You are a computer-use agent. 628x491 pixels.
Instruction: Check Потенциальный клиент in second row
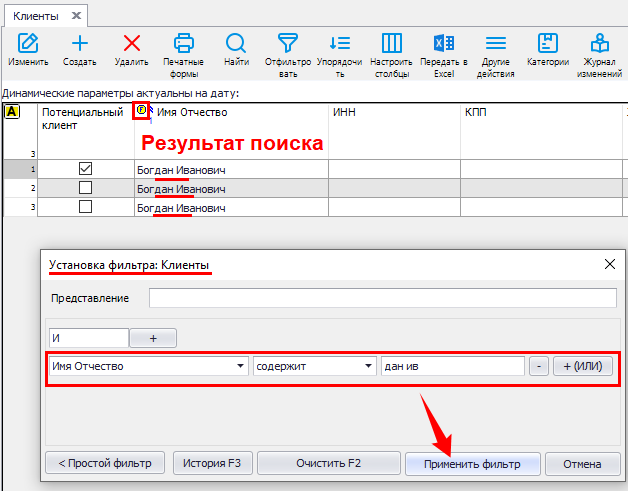click(85, 188)
